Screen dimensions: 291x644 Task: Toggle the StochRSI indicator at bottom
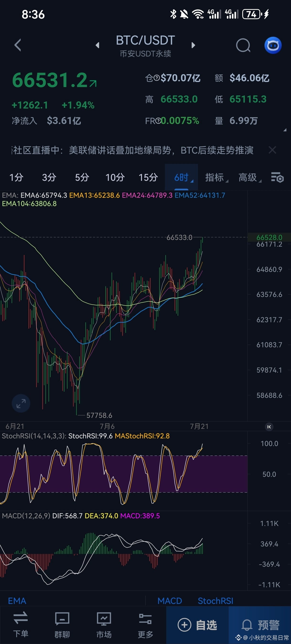coord(215,601)
